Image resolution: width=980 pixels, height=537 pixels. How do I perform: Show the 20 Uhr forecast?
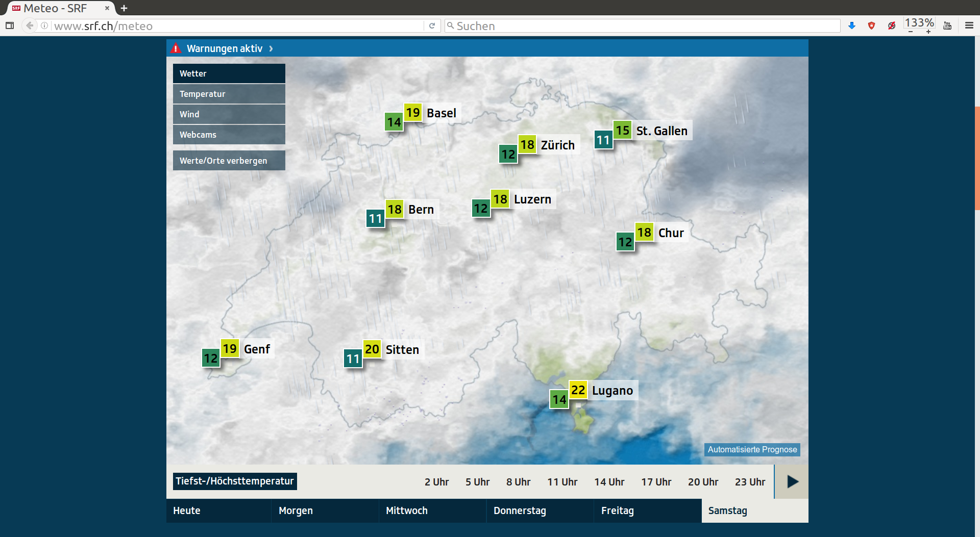pos(703,482)
